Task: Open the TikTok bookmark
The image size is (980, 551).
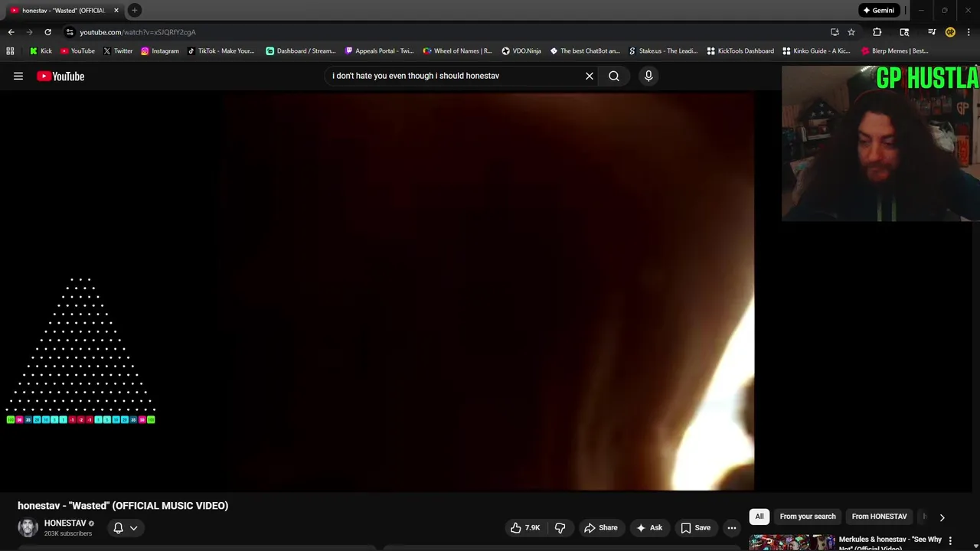Action: [220, 51]
